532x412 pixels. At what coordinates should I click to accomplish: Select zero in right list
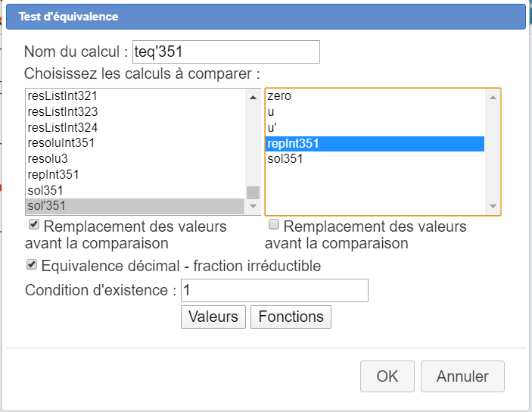click(279, 96)
